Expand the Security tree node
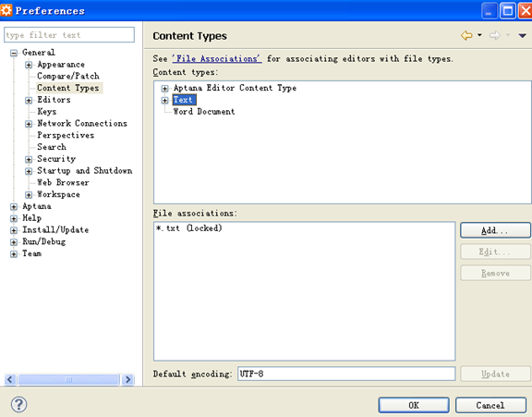Screen dimensions: 532x417 click(x=29, y=159)
